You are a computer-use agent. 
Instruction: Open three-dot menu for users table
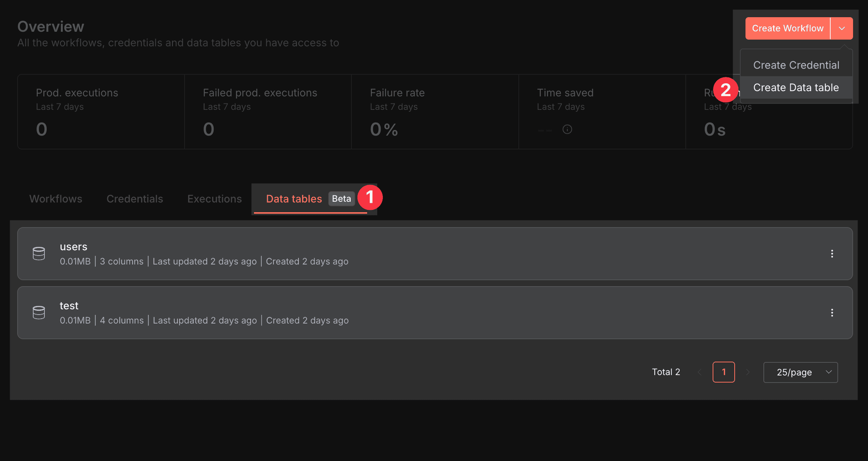click(x=832, y=254)
